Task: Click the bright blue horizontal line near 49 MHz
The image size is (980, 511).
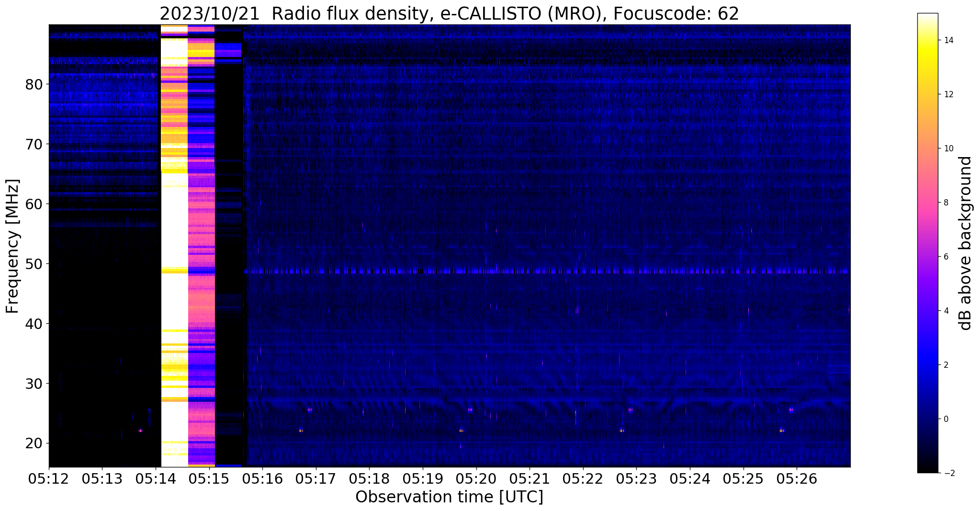Action: pos(547,272)
